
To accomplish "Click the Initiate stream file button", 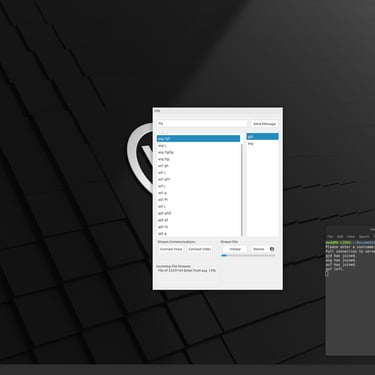I will 235,249.
